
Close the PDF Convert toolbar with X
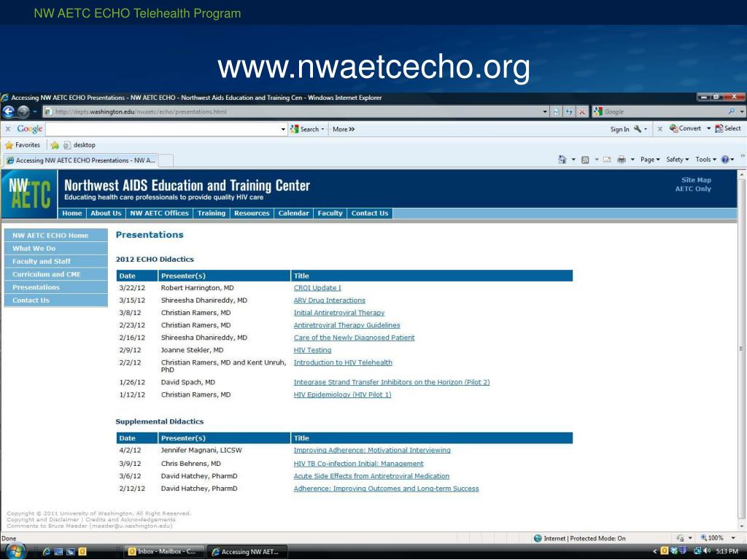pyautogui.click(x=659, y=129)
